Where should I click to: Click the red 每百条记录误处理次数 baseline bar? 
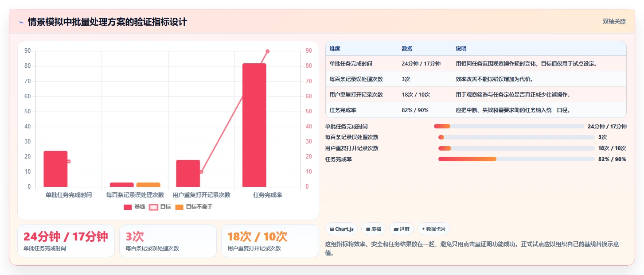(122, 185)
